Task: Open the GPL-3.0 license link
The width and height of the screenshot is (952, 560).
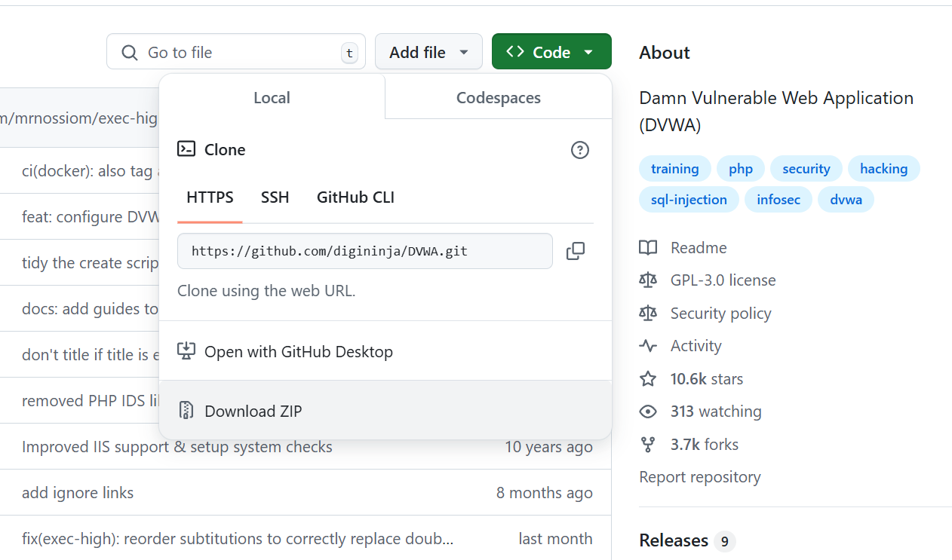Action: click(723, 280)
